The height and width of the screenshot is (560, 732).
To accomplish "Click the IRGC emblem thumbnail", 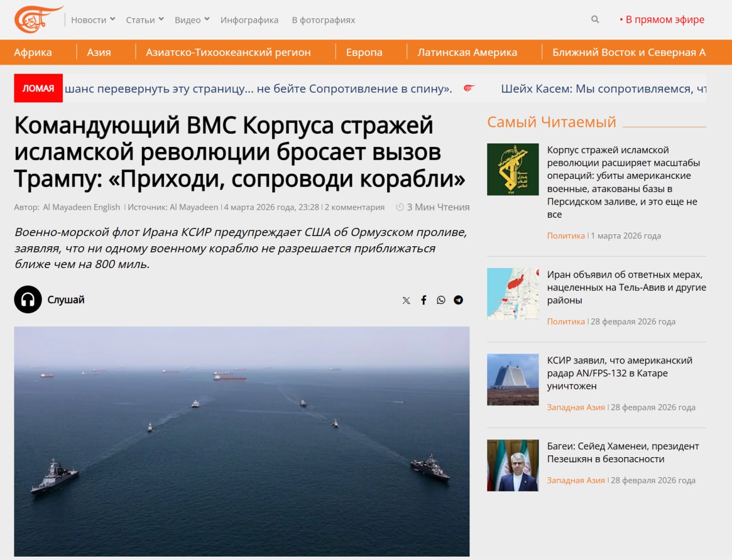I will [512, 169].
